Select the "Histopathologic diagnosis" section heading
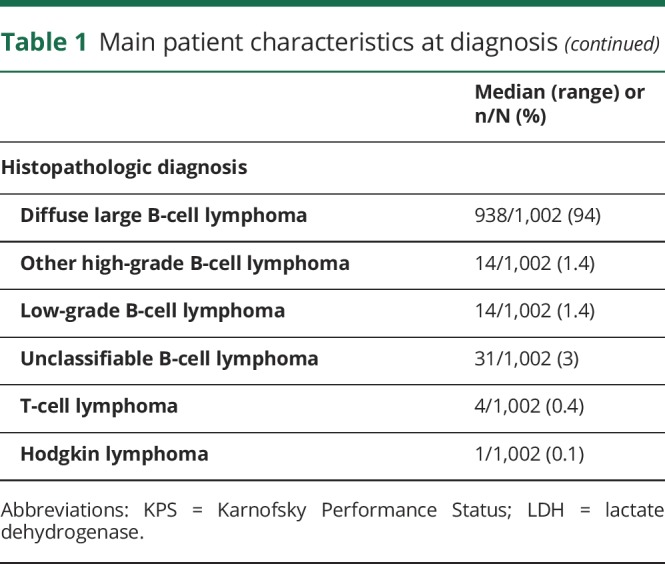The height and width of the screenshot is (564, 665). tap(124, 167)
